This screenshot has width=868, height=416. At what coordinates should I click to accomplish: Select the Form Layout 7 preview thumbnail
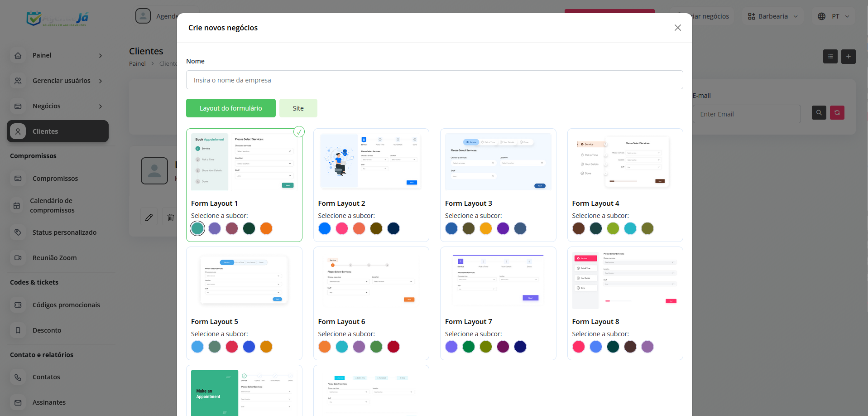[498, 281]
